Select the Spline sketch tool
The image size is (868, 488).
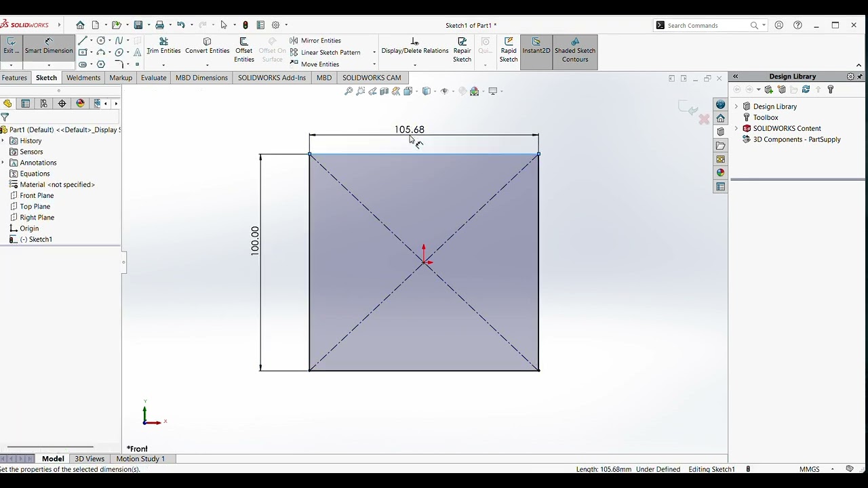click(x=119, y=41)
